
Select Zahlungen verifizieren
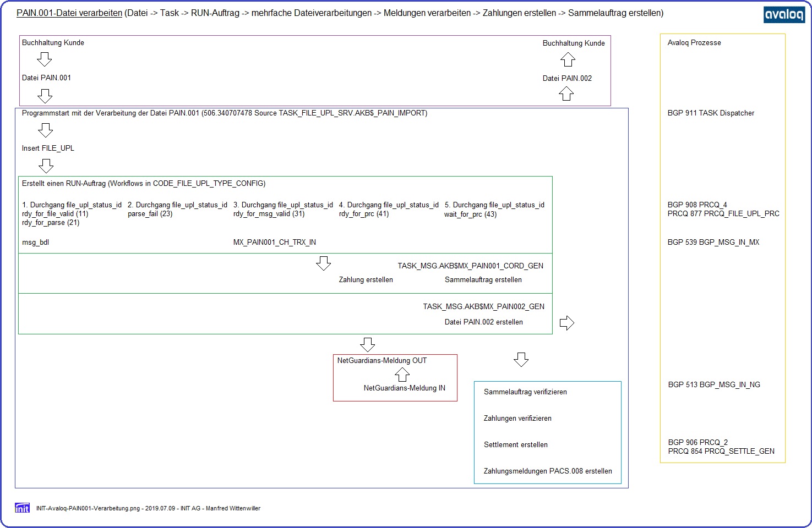click(x=517, y=418)
